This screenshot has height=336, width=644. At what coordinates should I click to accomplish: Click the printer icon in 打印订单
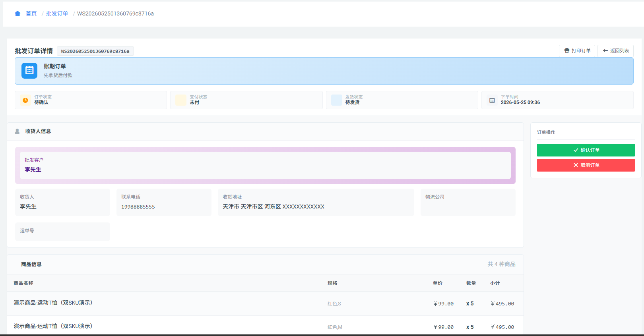[567, 51]
